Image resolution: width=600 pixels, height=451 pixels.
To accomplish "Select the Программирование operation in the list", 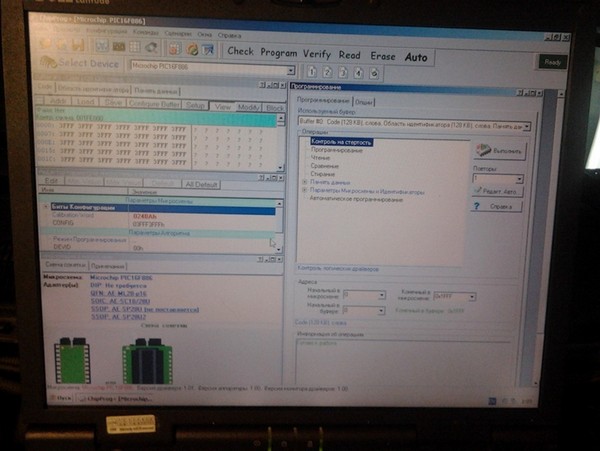I will point(337,150).
